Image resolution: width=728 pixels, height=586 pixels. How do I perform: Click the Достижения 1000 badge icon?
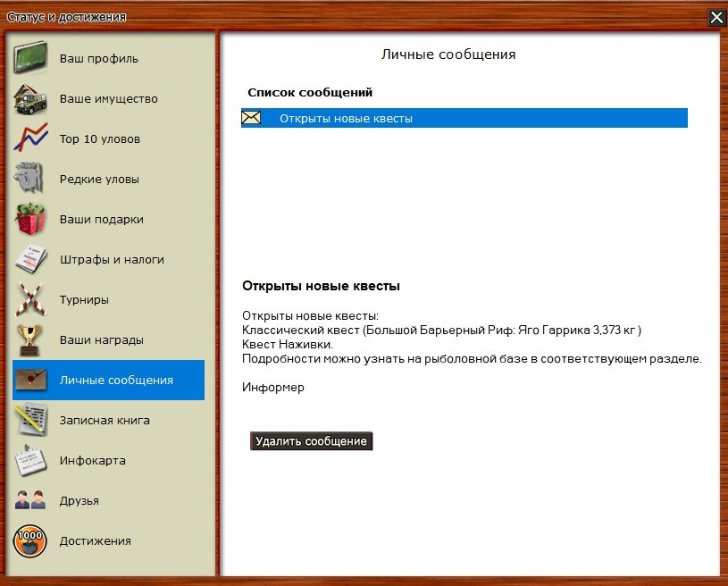(30, 540)
